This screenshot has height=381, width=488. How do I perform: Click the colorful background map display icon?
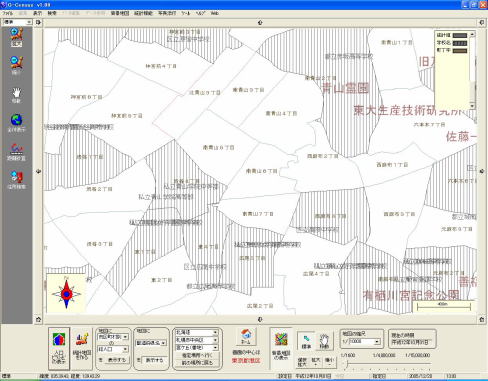[281, 347]
